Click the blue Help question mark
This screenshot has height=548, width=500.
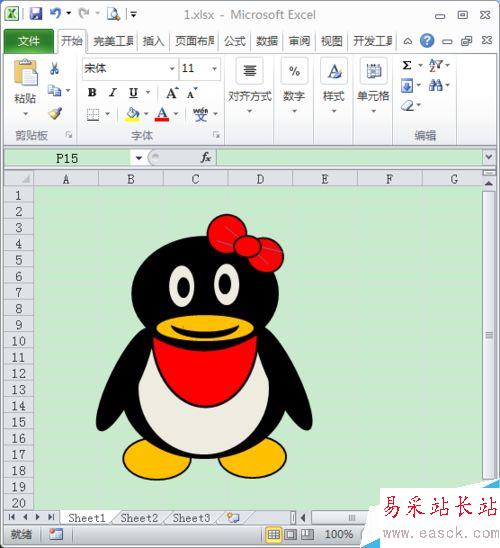427,41
